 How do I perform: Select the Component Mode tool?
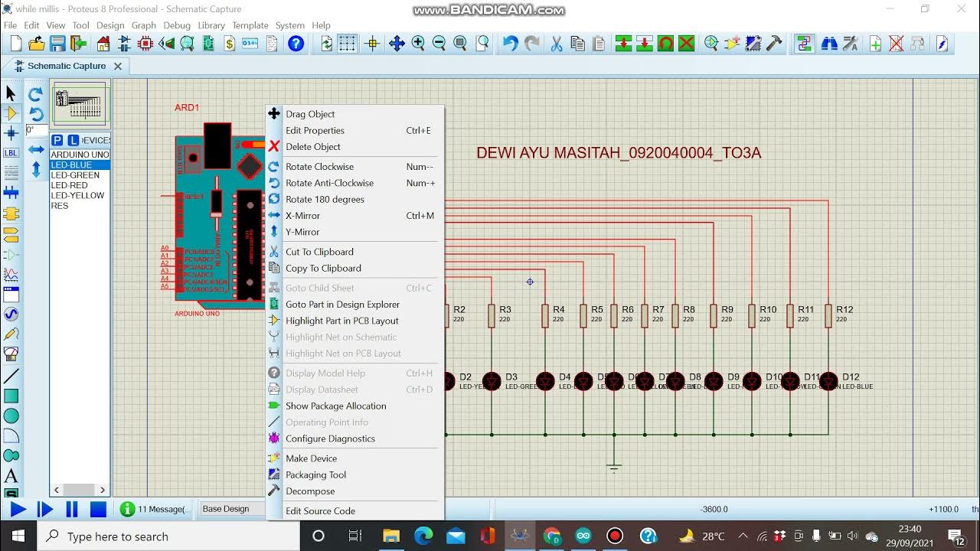[x=11, y=113]
